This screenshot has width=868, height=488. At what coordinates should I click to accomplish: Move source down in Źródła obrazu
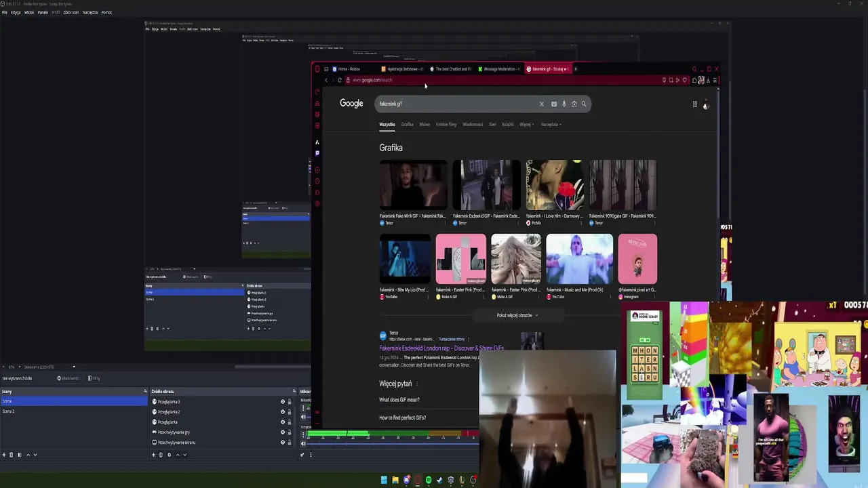184,455
